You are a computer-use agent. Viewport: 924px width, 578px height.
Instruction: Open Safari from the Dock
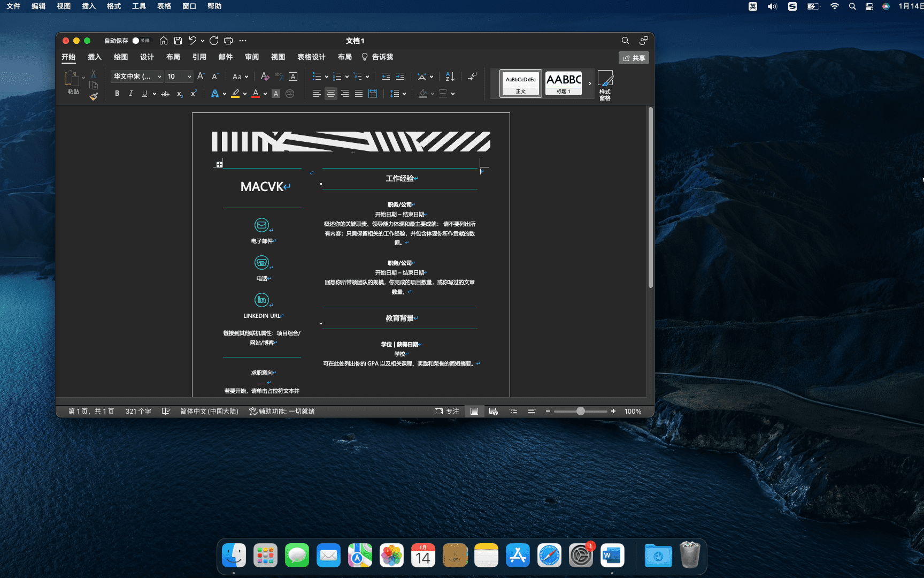[x=549, y=555]
